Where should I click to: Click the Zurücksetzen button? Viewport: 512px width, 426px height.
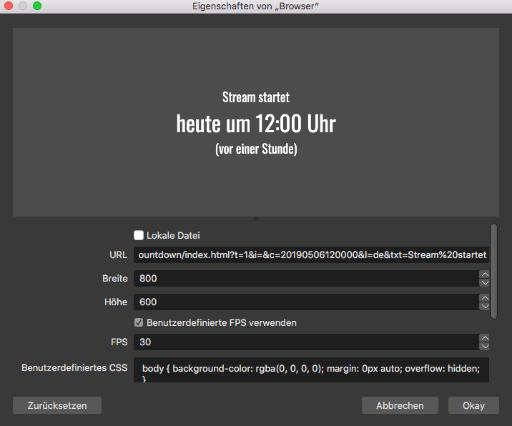(57, 406)
